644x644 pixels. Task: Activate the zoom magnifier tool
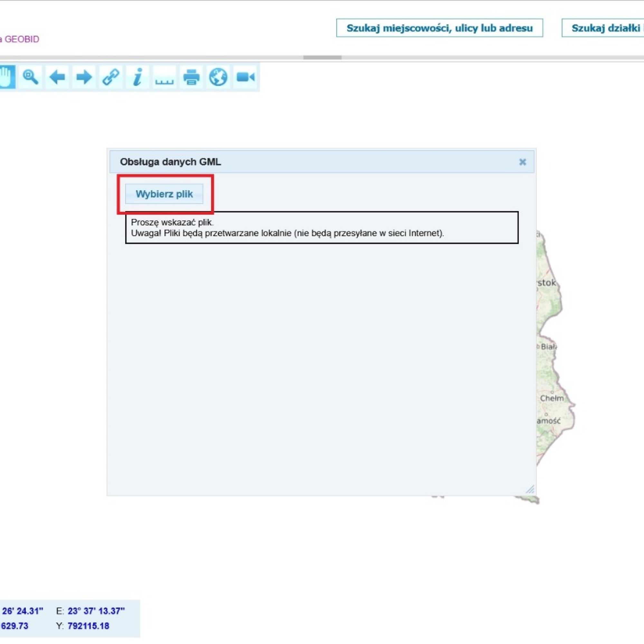coord(30,77)
